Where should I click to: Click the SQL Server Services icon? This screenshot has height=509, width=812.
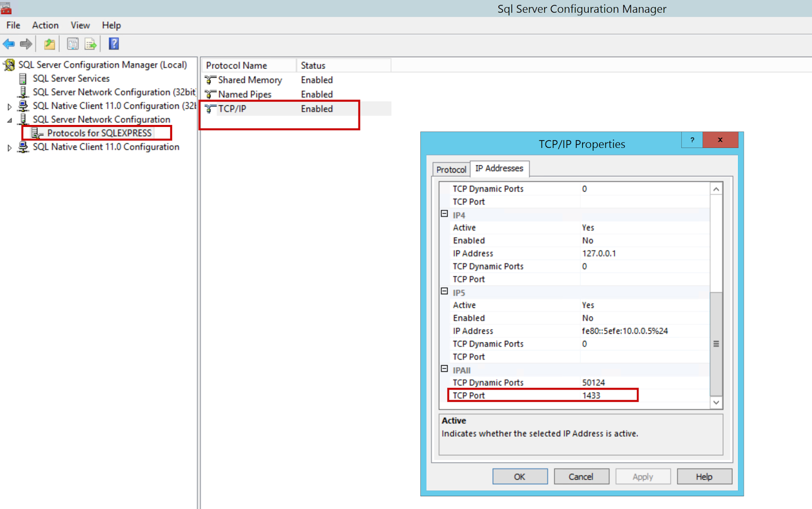[x=23, y=78]
